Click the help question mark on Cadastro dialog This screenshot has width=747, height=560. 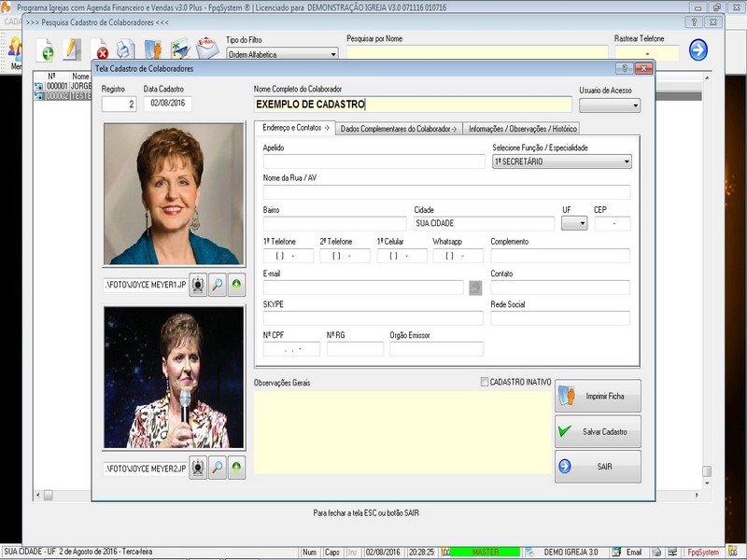pos(624,68)
